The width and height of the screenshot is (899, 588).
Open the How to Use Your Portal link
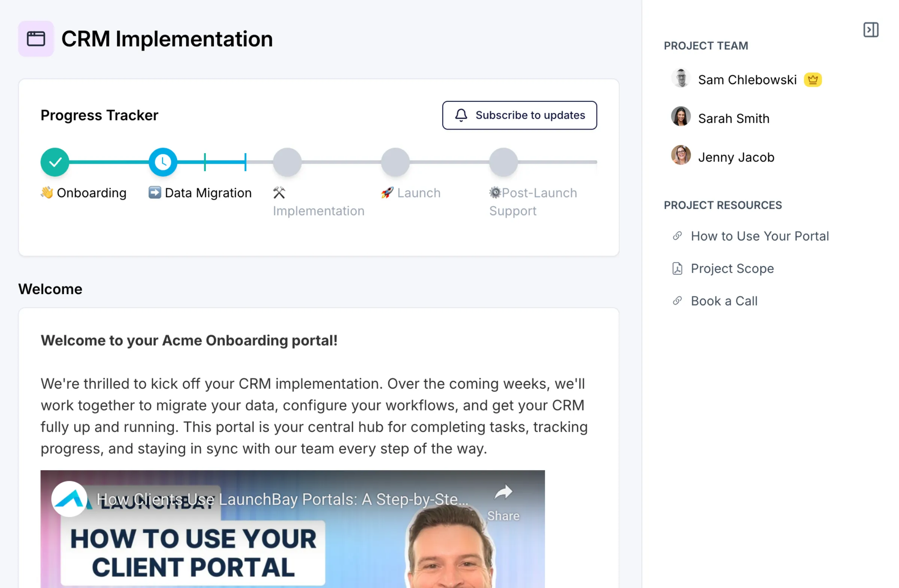click(759, 236)
